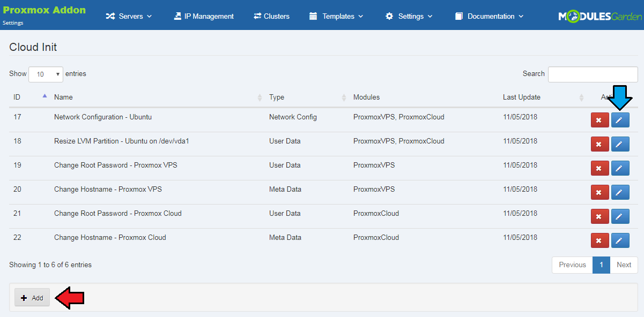The width and height of the screenshot is (644, 317).
Task: Sort table by Name column
Action: click(158, 97)
